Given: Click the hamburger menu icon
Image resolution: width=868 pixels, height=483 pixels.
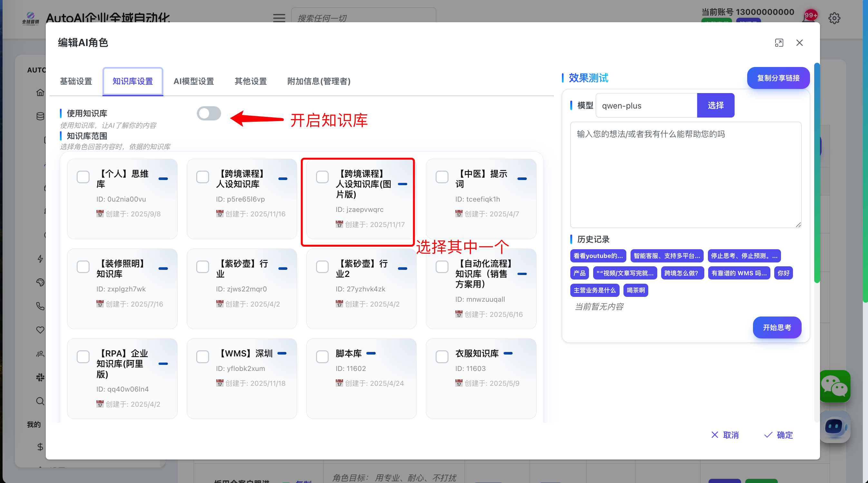Looking at the screenshot, I should (279, 17).
